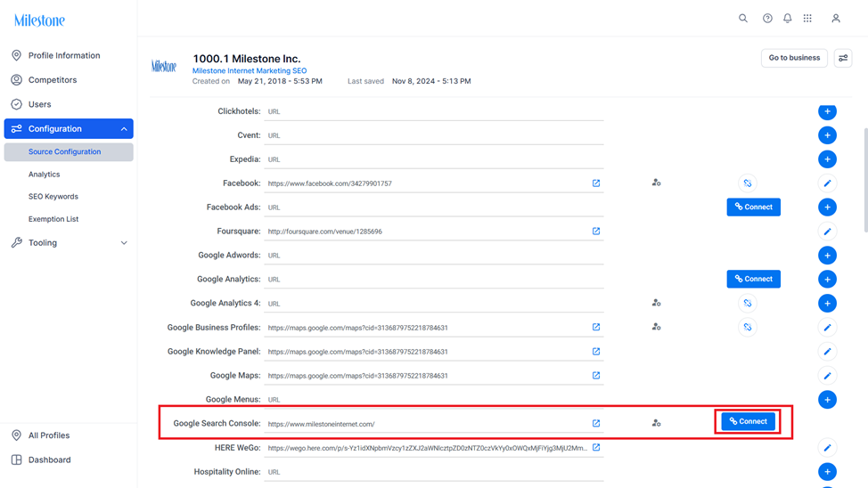
Task: Edit HERE WeGo row with pencil icon
Action: tap(827, 448)
